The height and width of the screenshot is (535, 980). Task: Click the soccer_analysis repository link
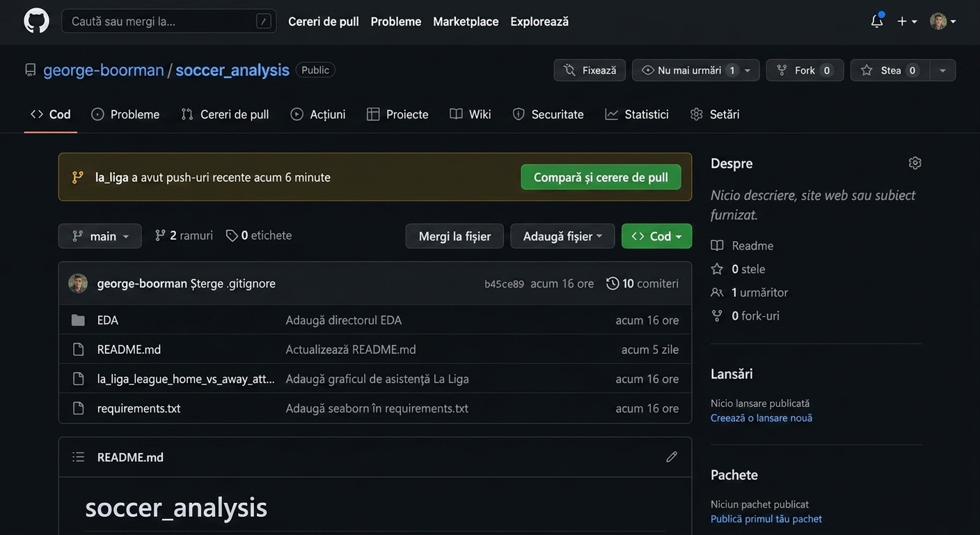[232, 70]
